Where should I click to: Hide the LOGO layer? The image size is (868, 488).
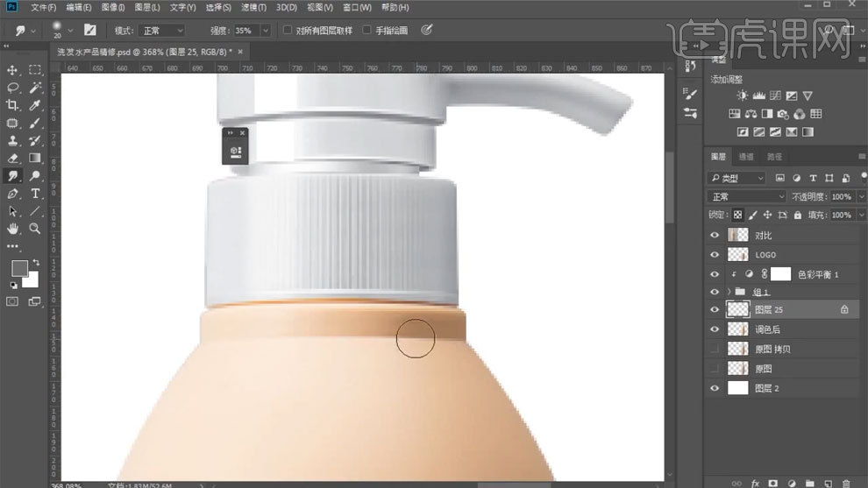(x=715, y=254)
